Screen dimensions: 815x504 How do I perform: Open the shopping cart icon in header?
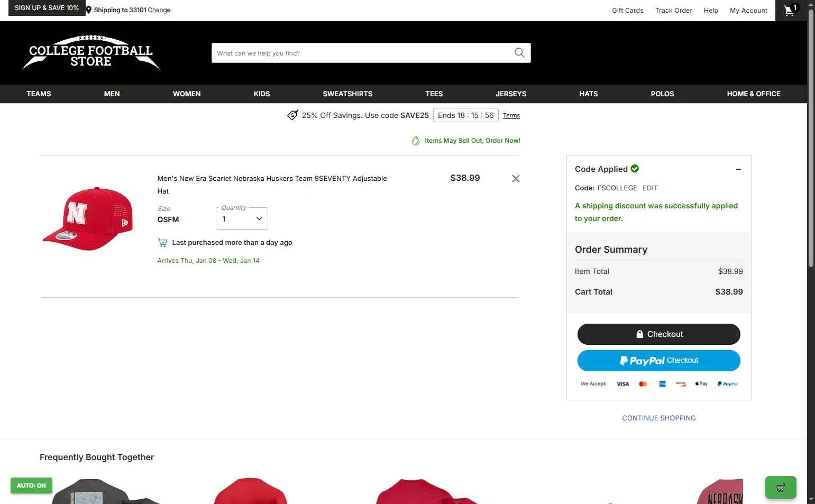pyautogui.click(x=791, y=10)
